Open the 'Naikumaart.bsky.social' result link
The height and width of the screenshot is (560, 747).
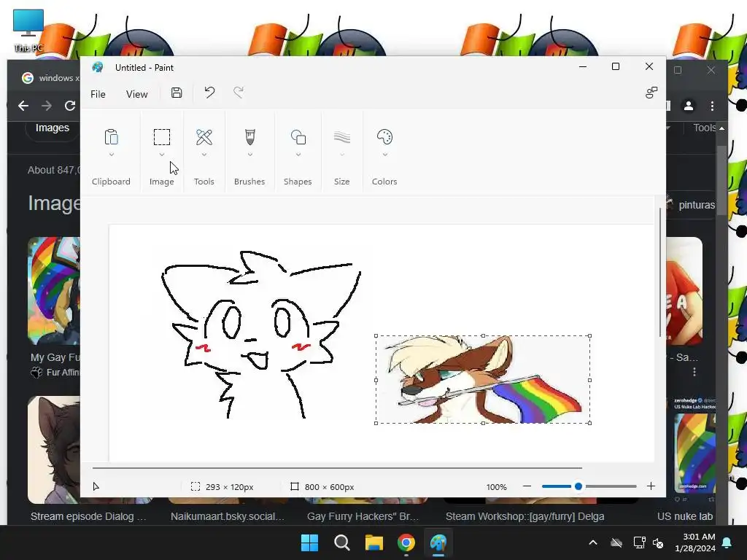(228, 516)
